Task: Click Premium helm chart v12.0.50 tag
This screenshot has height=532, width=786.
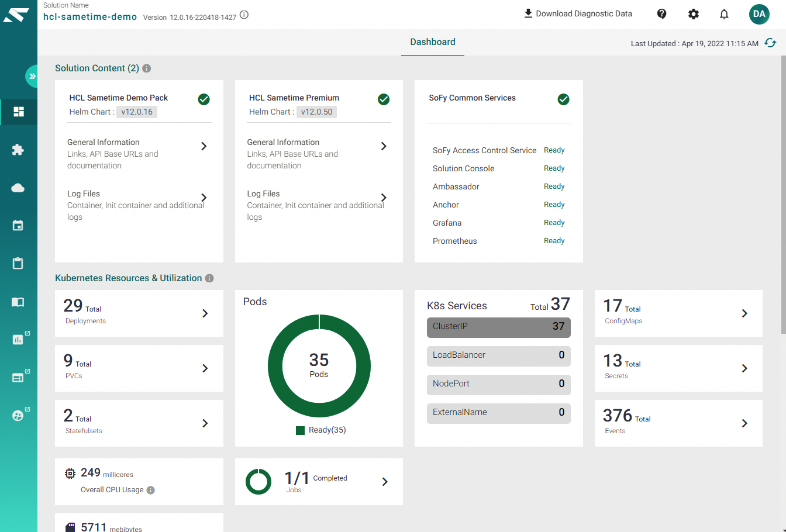Action: (x=316, y=112)
